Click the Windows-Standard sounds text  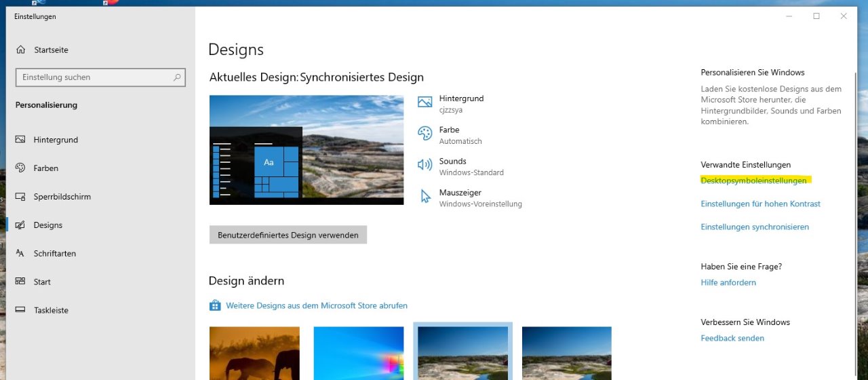pyautogui.click(x=471, y=172)
